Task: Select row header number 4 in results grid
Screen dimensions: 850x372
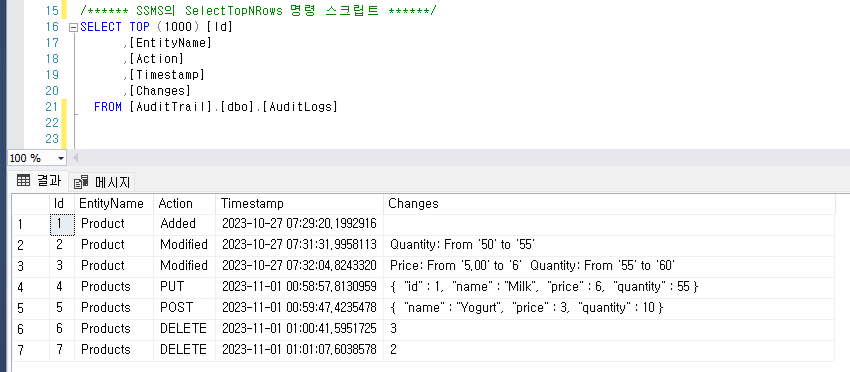Action: (31, 287)
